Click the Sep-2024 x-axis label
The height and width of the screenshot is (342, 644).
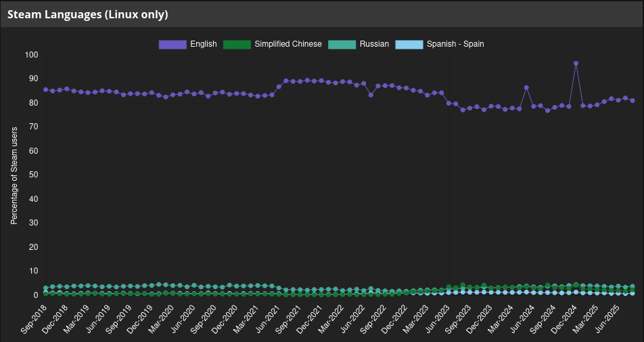(x=544, y=320)
